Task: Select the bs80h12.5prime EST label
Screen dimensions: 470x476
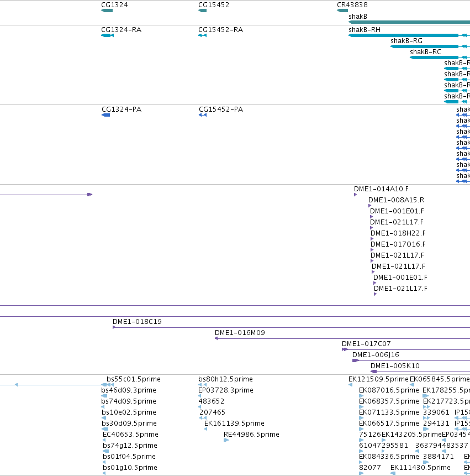Action: coord(225,379)
